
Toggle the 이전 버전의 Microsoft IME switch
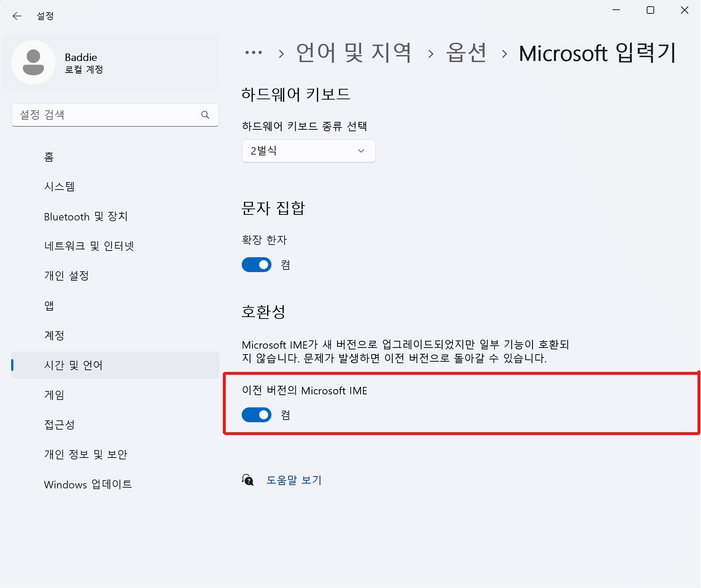pos(257,415)
